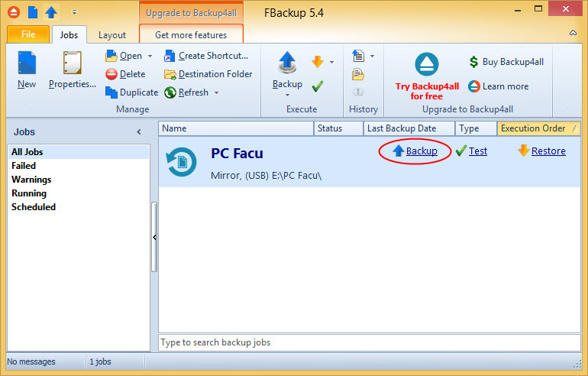Open the File menu tab
Viewport: 588px width, 376px height.
coord(28,34)
